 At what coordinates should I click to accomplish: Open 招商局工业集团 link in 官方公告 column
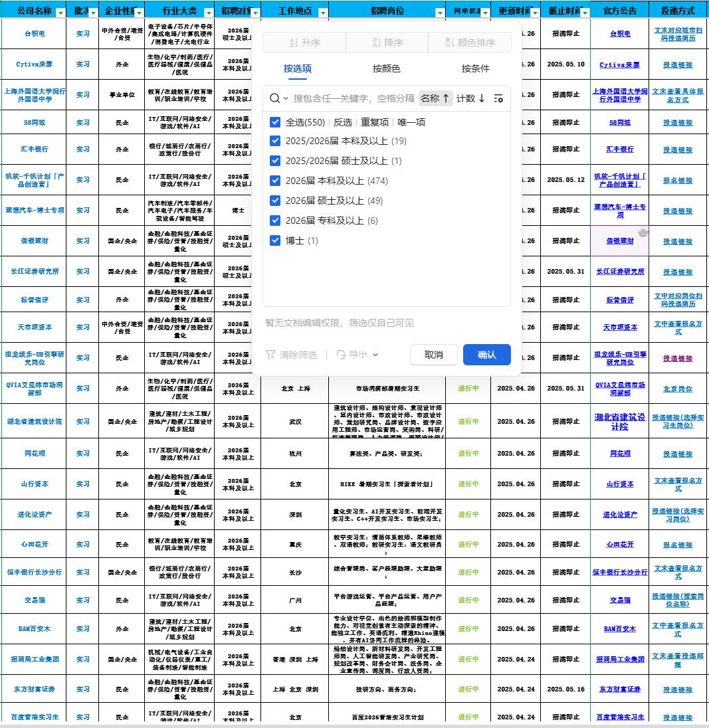620,660
